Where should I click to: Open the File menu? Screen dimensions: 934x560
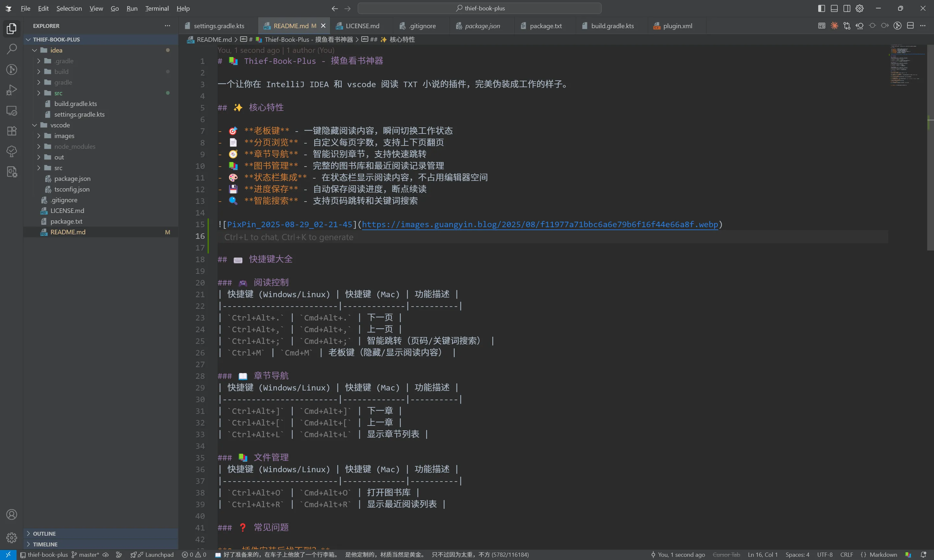[25, 8]
